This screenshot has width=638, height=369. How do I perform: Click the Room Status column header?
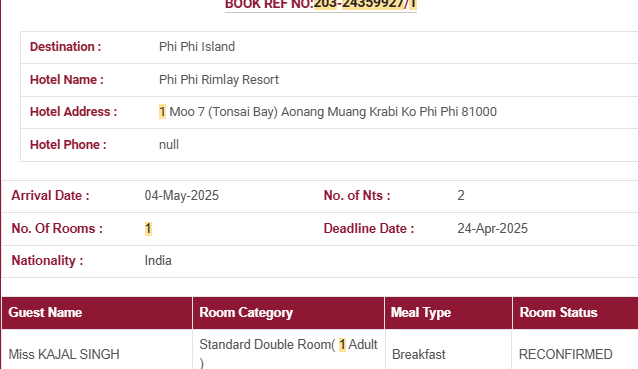click(x=575, y=313)
